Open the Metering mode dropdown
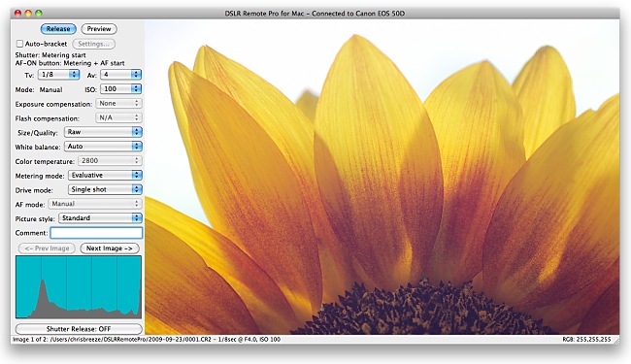The height and width of the screenshot is (364, 631). point(105,175)
